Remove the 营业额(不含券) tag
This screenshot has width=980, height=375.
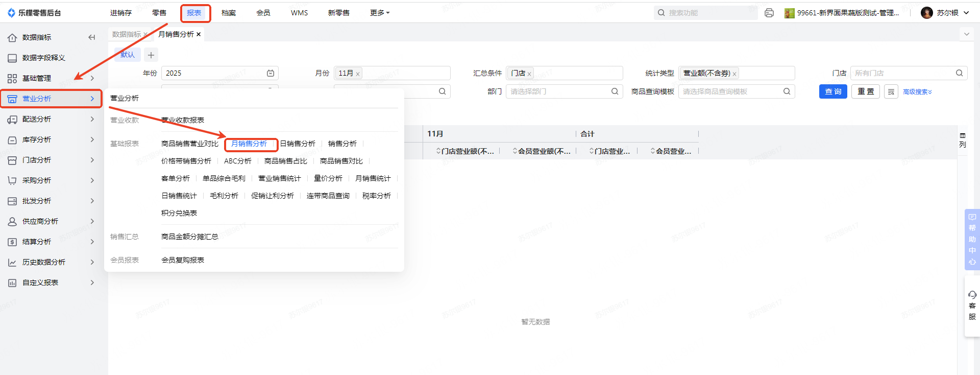click(x=734, y=74)
